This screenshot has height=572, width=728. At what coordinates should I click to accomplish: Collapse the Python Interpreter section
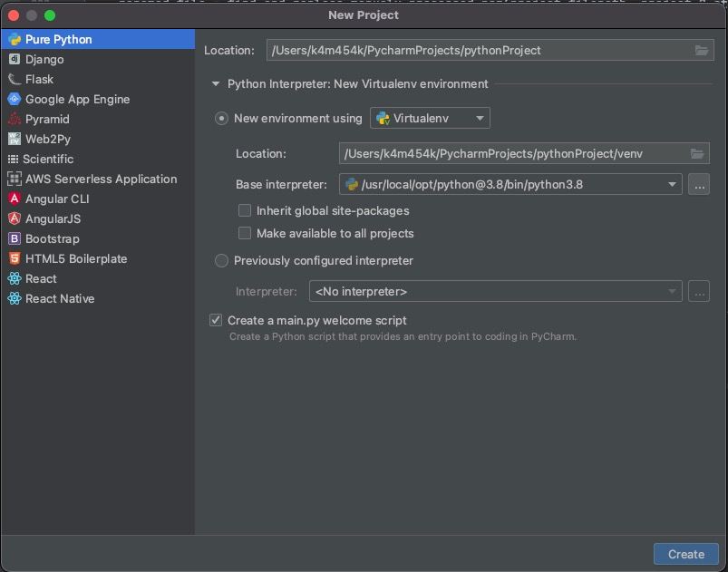tap(216, 84)
